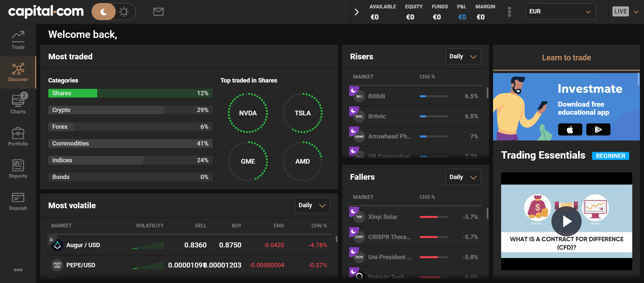This screenshot has width=644, height=283.
Task: Select the AMD top traded circle
Action: click(303, 161)
